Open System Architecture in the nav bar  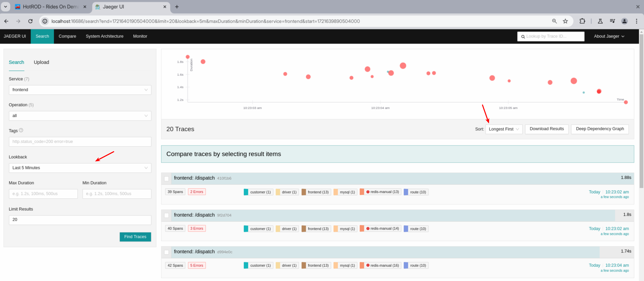tap(104, 36)
